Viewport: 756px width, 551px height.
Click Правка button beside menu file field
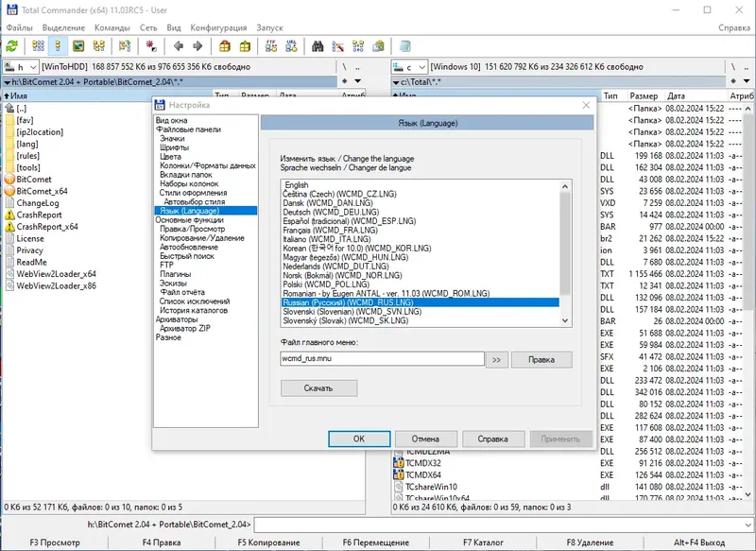pos(541,360)
